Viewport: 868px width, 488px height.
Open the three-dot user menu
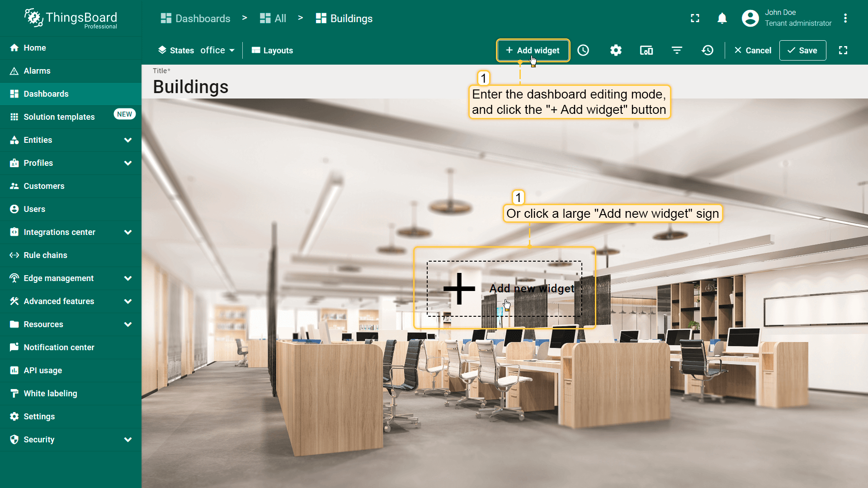(x=845, y=18)
